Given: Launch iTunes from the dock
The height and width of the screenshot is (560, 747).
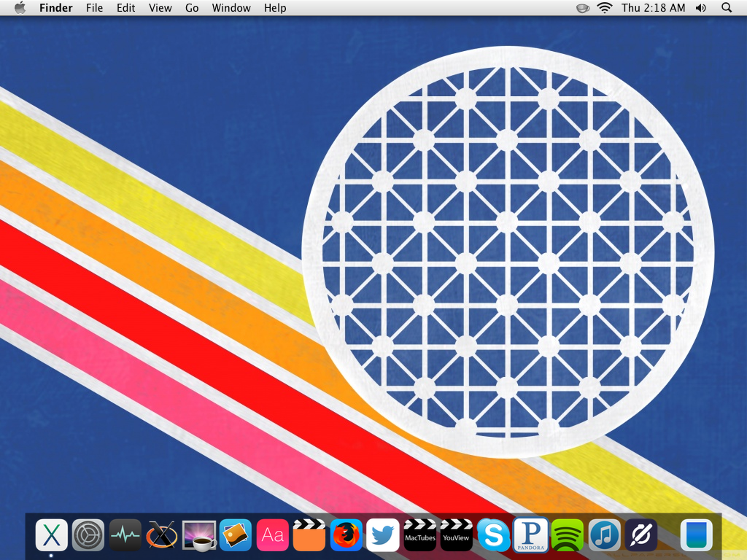Looking at the screenshot, I should pyautogui.click(x=604, y=534).
